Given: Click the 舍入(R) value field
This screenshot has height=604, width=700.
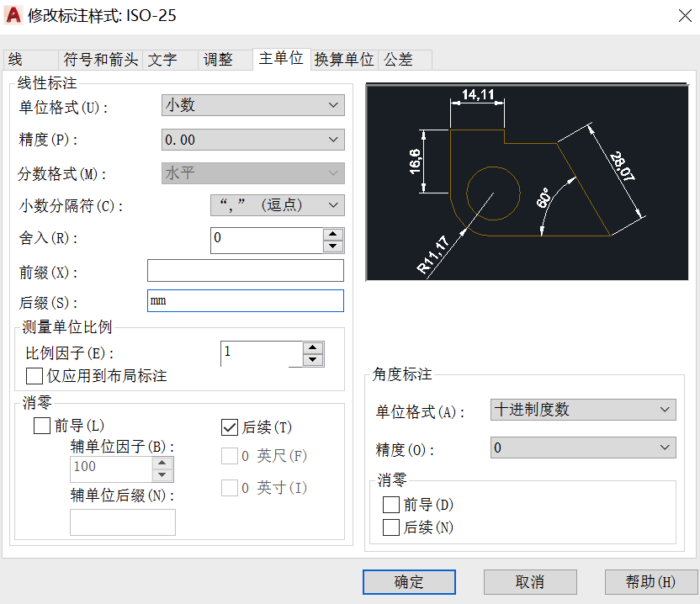Looking at the screenshot, I should pyautogui.click(x=267, y=241).
